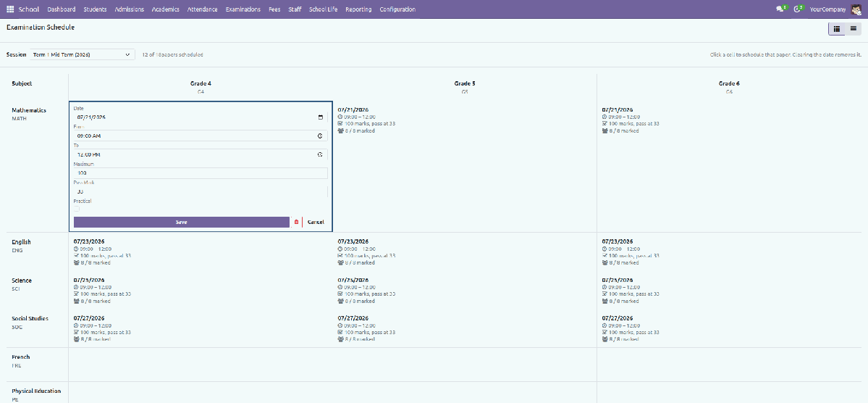Image resolution: width=868 pixels, height=403 pixels.
Task: Open clock picker for From time
Action: pos(320,136)
